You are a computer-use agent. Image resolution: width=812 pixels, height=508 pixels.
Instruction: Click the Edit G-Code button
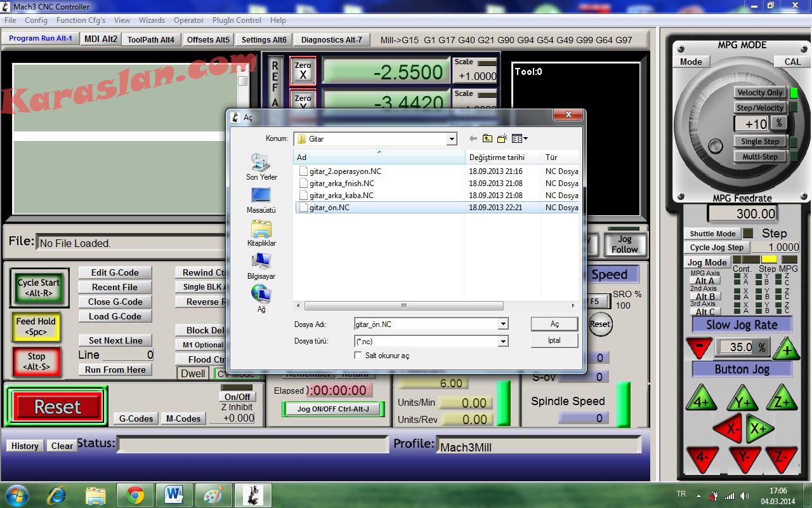pos(115,272)
